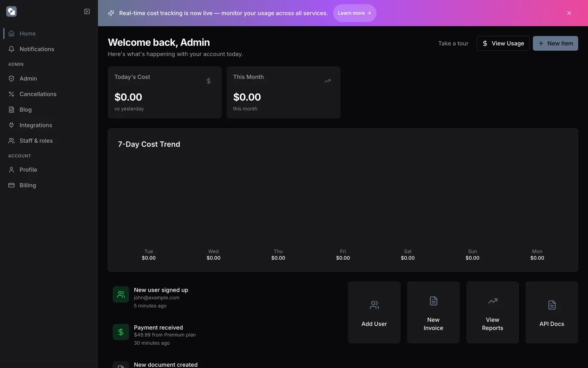The image size is (588, 368).
Task: Click "$49.99 from Premium plan" text
Action: 165,335
